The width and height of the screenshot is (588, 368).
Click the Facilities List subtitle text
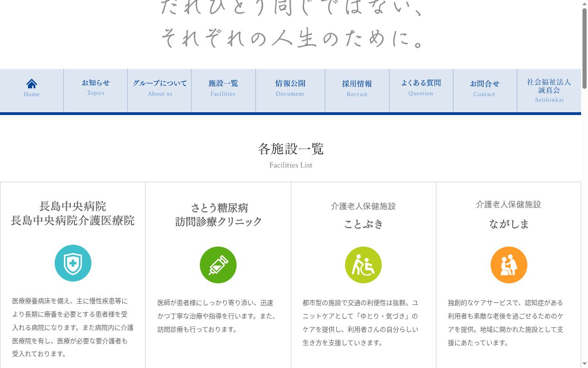[x=291, y=165]
